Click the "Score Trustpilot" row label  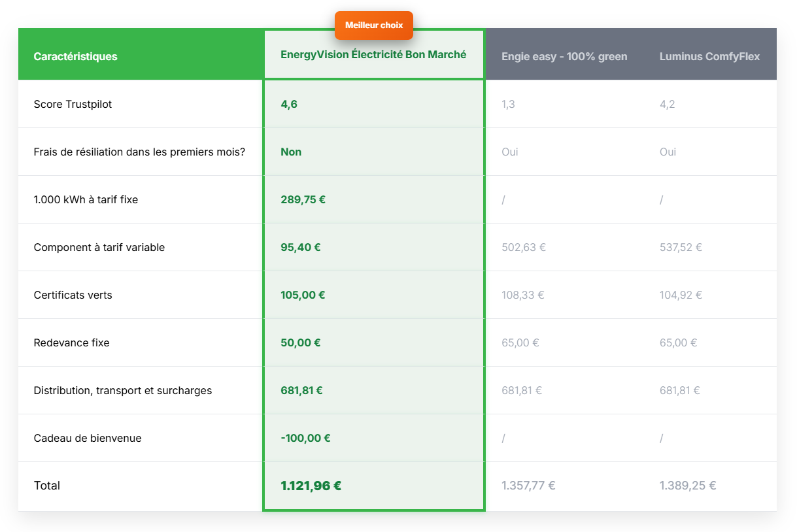(x=73, y=104)
